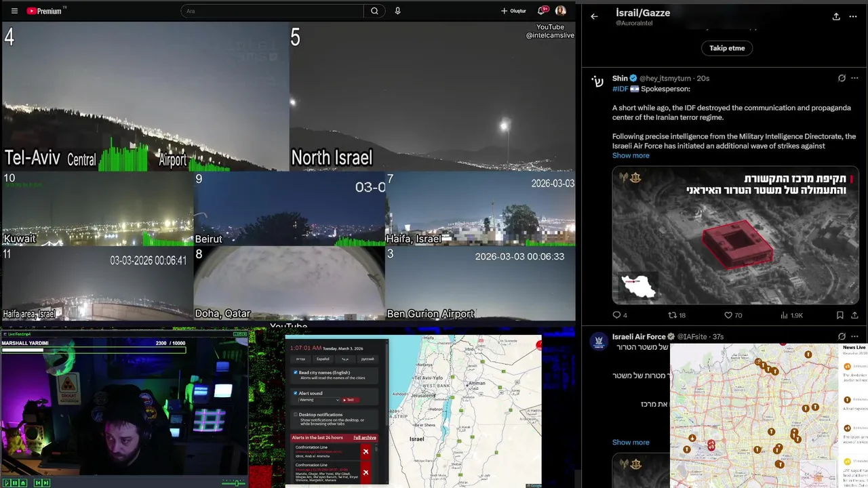Click the Takip etme button
Image resolution: width=868 pixels, height=488 pixels.
click(x=727, y=48)
